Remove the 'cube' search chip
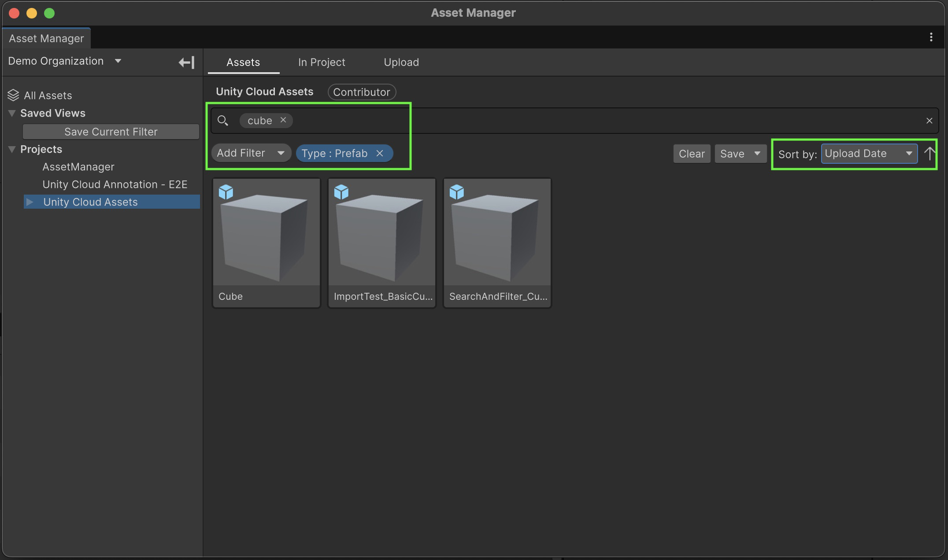 tap(283, 120)
